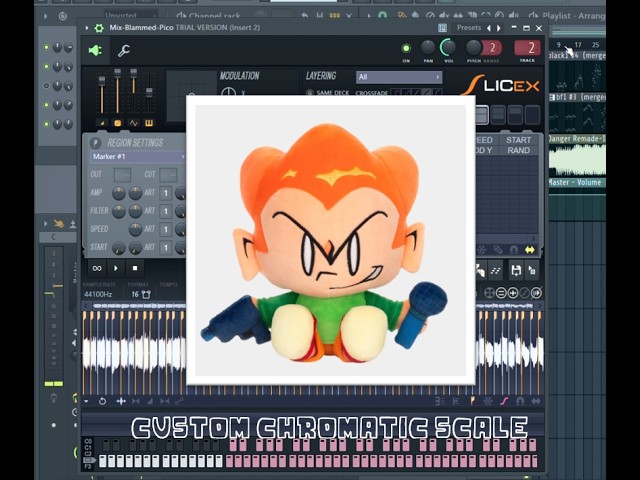Click the OUT selector box in Region Settings
This screenshot has width=640, height=480.
[x=122, y=175]
